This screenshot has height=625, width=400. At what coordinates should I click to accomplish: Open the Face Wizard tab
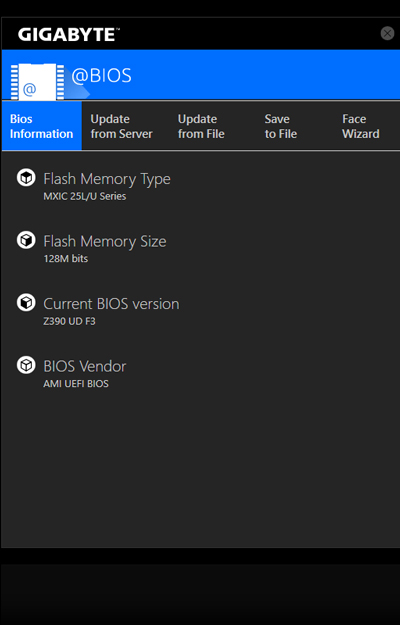[x=361, y=126]
